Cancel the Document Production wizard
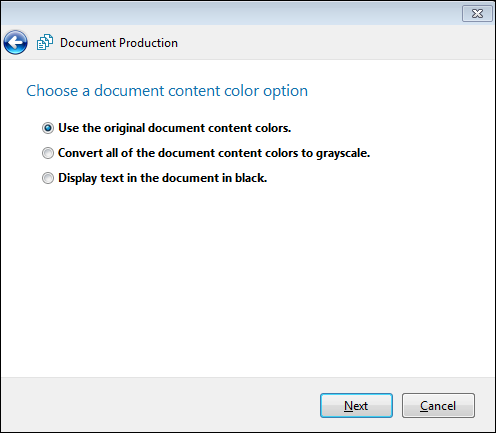 coord(438,405)
